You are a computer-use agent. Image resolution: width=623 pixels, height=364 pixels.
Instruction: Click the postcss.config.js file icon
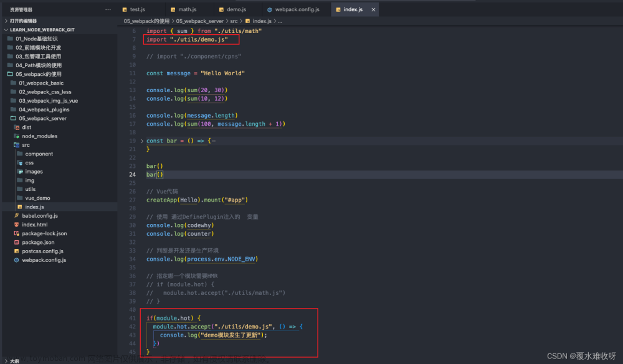(x=17, y=251)
